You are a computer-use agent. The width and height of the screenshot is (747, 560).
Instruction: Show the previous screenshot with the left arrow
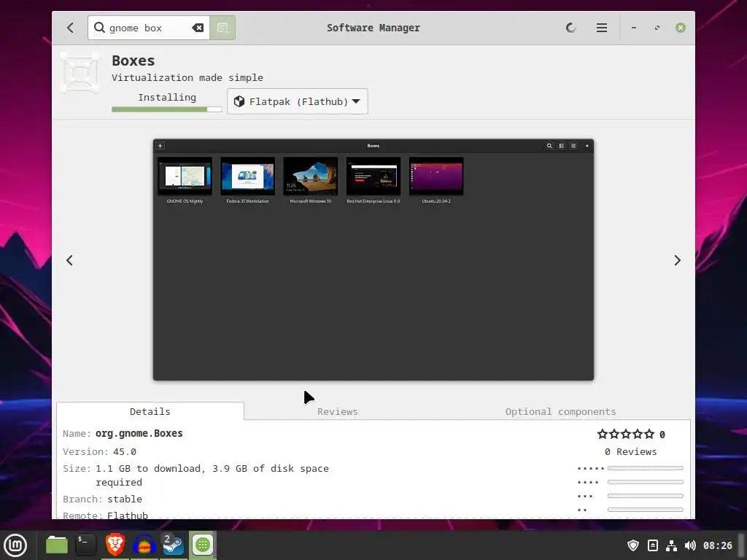coord(69,260)
